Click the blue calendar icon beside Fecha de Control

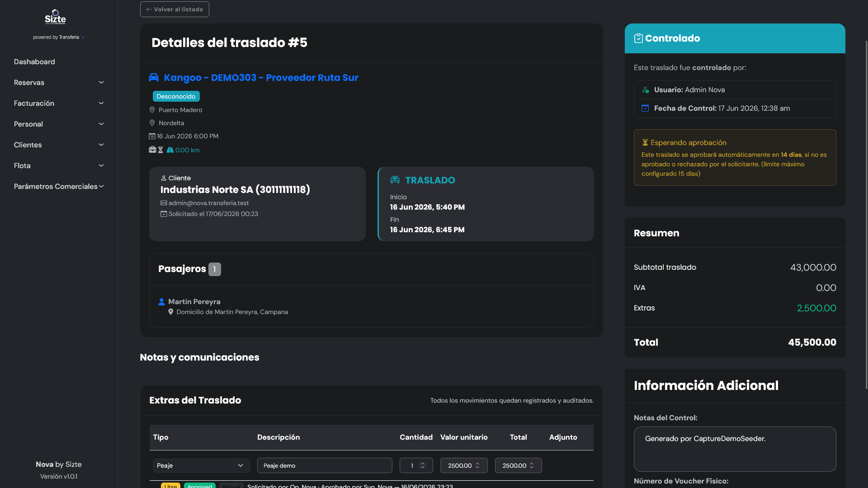646,108
